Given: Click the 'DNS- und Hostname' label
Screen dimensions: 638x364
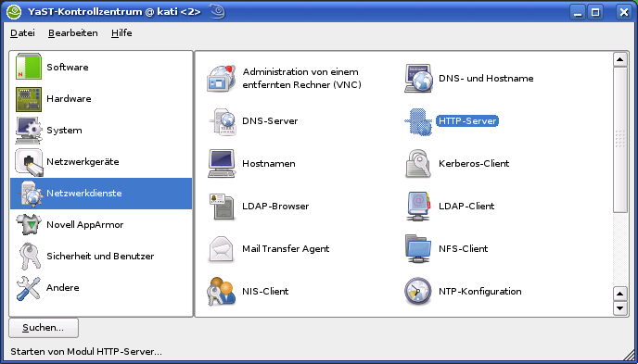Looking at the screenshot, I should (486, 78).
